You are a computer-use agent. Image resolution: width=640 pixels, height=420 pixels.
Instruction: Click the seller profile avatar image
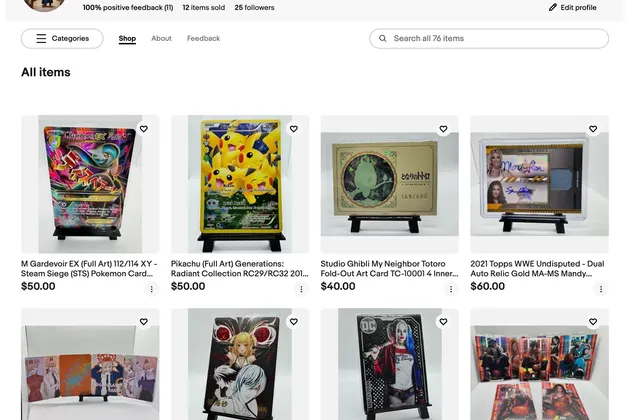pos(44,5)
